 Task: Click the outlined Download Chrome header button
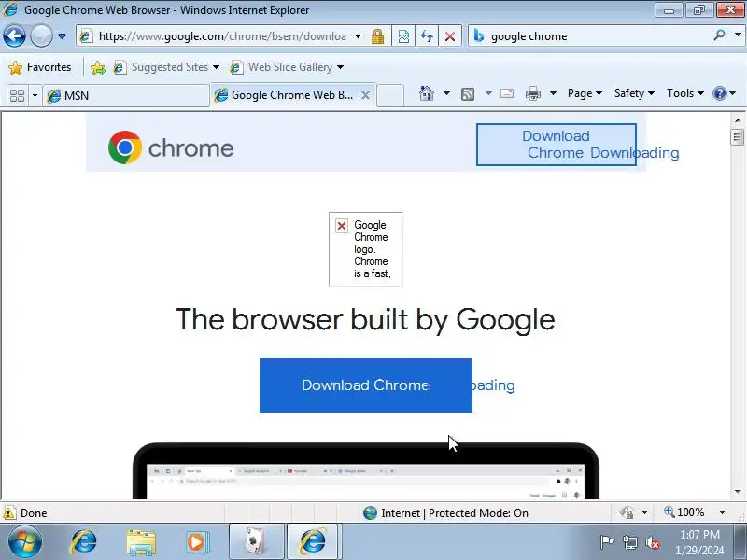556,145
